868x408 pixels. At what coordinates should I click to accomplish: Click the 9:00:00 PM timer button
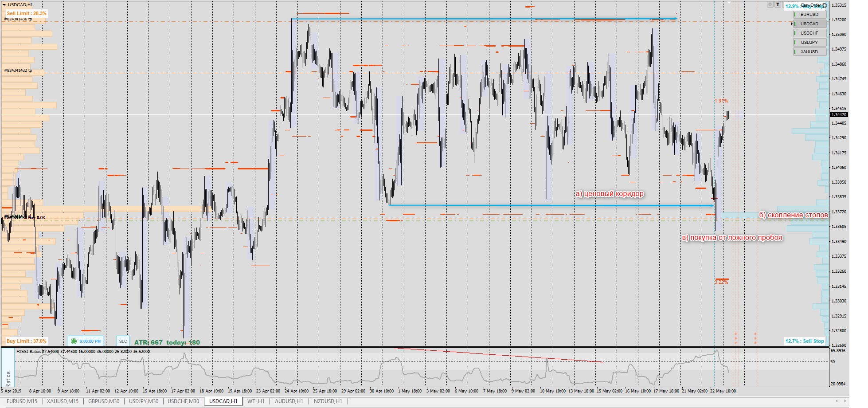pos(86,341)
